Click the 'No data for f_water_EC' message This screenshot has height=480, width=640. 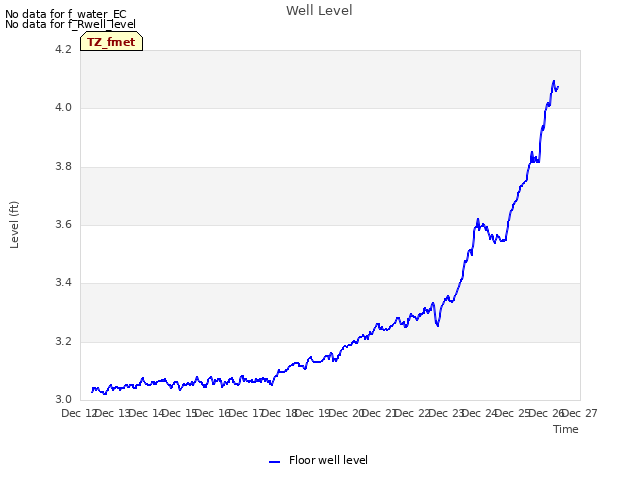click(x=66, y=14)
